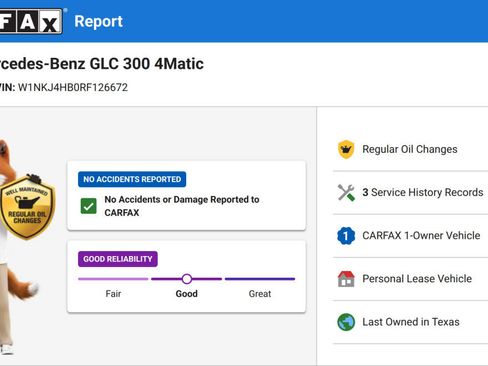Select the Fair reliability segment
The width and height of the screenshot is (488, 366).
tap(113, 279)
